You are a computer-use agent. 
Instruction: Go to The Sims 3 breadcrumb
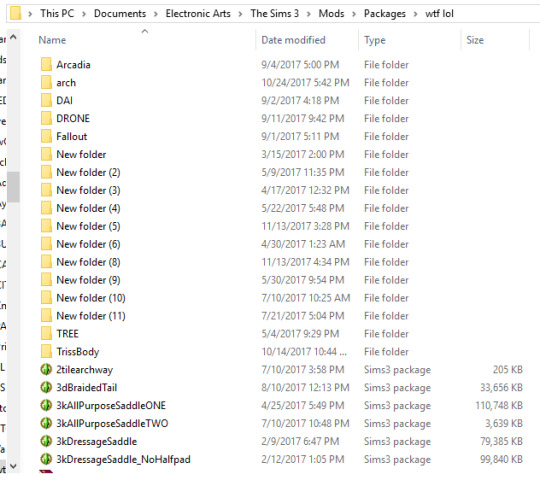pos(274,13)
